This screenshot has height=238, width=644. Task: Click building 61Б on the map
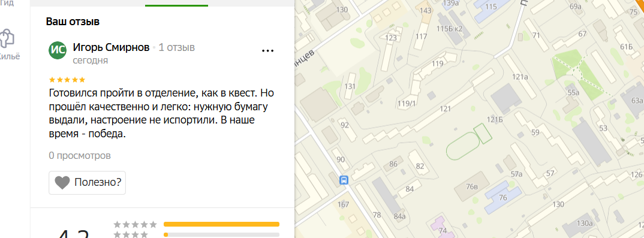(627, 46)
